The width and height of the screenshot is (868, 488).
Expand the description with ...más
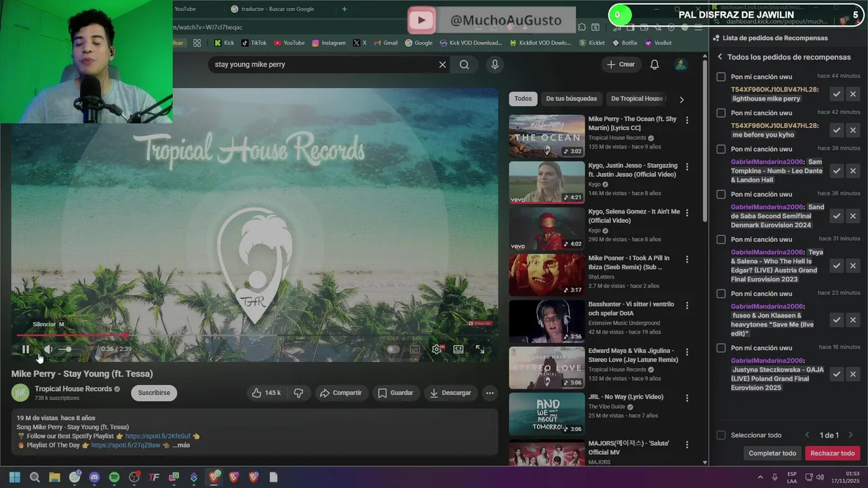pos(181,445)
